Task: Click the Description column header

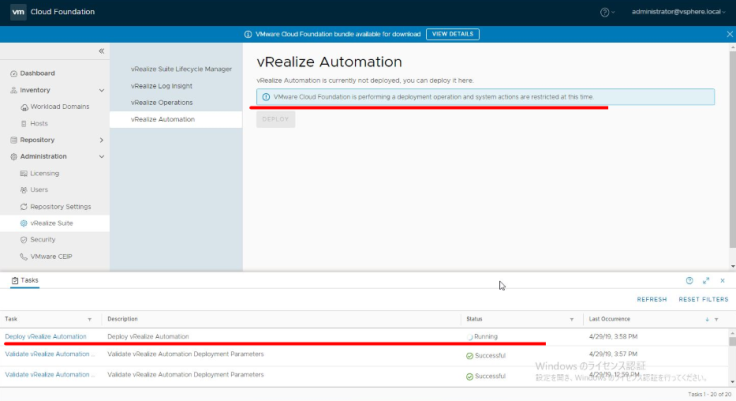Action: click(x=123, y=319)
